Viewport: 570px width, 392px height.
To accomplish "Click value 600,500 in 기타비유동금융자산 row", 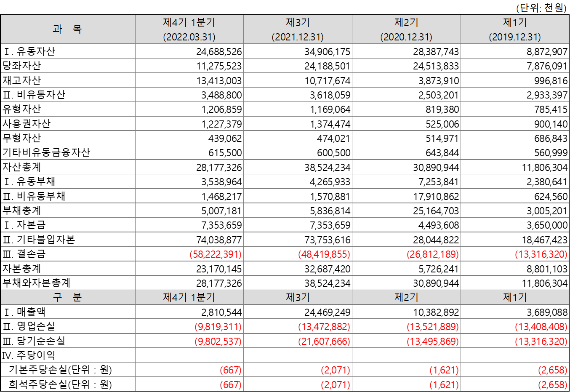I will tap(334, 153).
